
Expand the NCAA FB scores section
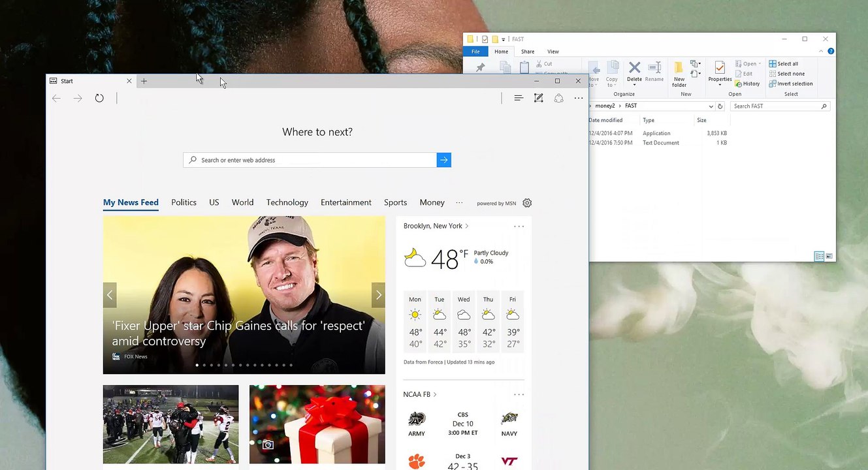click(420, 394)
